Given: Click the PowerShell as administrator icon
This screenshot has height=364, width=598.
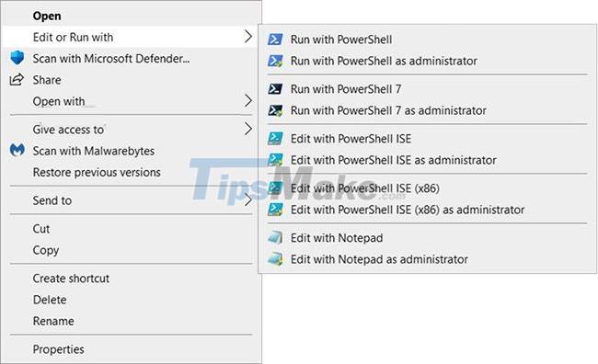Looking at the screenshot, I should point(275,61).
